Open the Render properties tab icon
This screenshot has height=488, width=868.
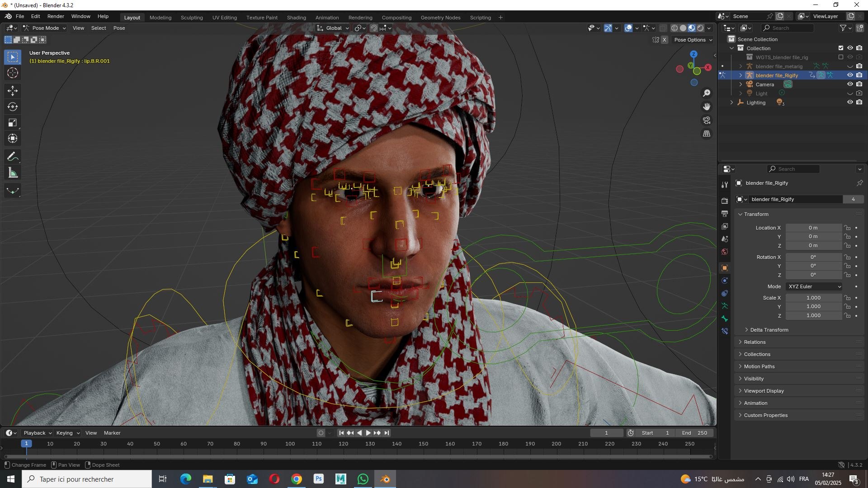[x=725, y=201]
